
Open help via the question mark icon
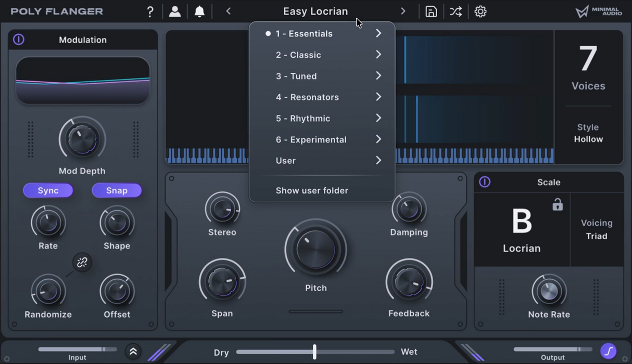(150, 11)
